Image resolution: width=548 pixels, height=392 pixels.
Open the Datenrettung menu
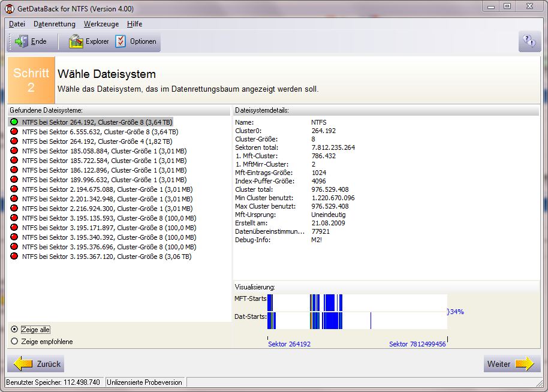point(55,24)
